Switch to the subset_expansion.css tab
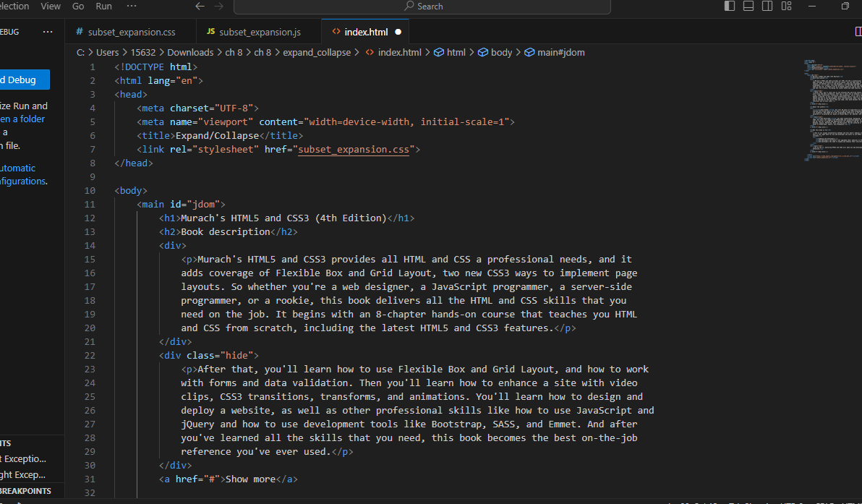862x504 pixels. [130, 32]
